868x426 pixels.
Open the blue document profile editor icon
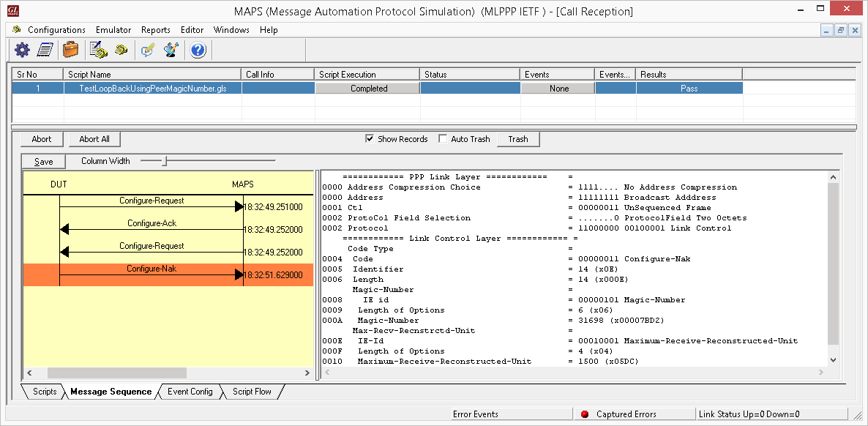click(x=45, y=50)
